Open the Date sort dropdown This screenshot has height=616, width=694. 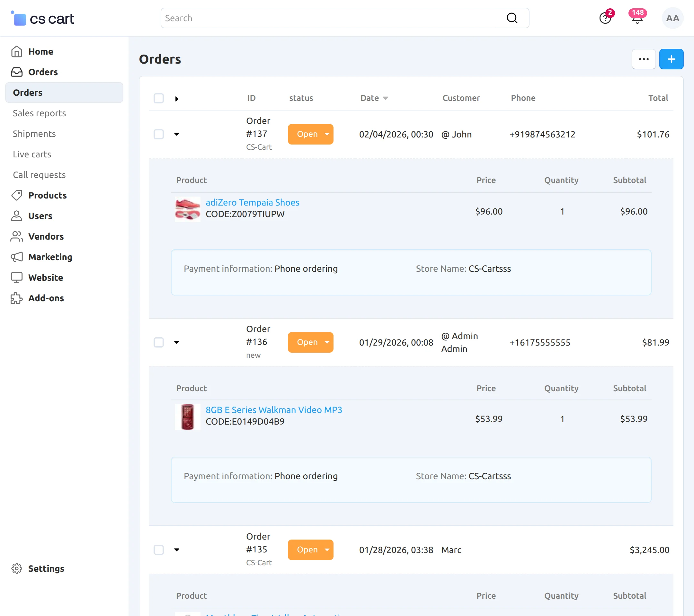coord(386,98)
